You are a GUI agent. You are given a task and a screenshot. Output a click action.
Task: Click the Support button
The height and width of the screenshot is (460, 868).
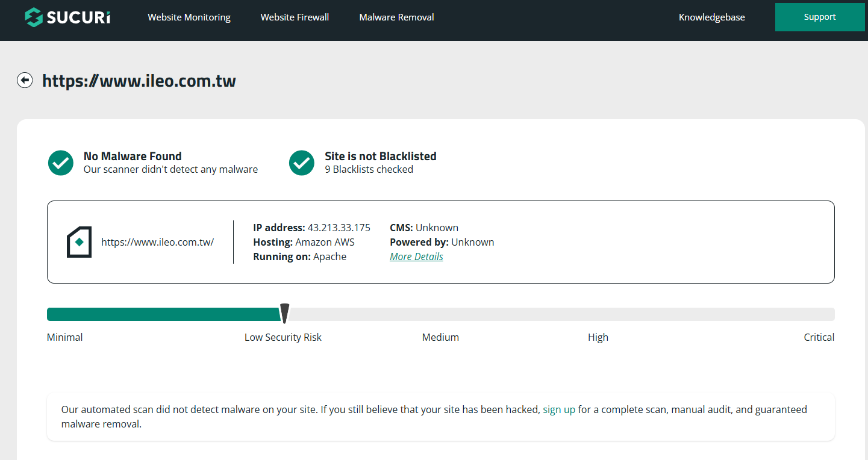pyautogui.click(x=819, y=17)
